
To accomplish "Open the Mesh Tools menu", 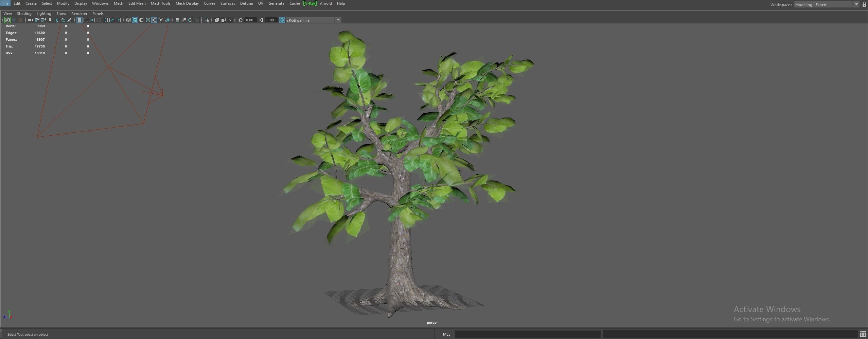I will (x=161, y=3).
